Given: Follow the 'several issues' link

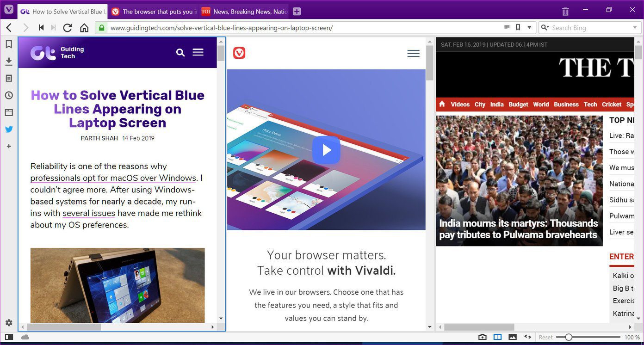Looking at the screenshot, I should (x=89, y=213).
